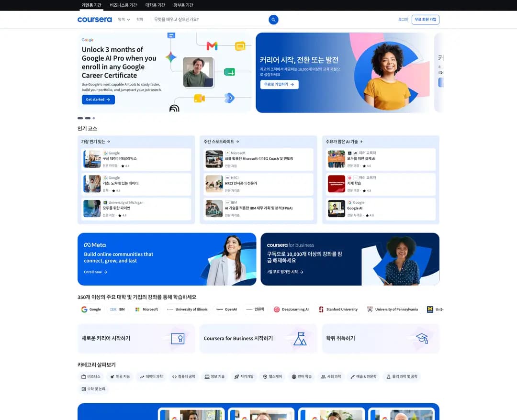The width and height of the screenshot is (517, 420).
Task: Open the Microsoft 리더십 Coach course thumbnail
Action: tap(214, 159)
